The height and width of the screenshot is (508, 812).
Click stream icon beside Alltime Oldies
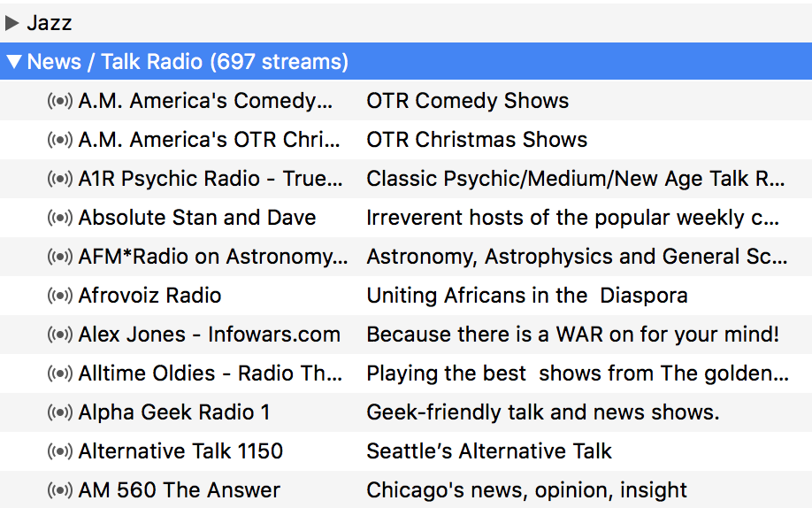tap(60, 373)
